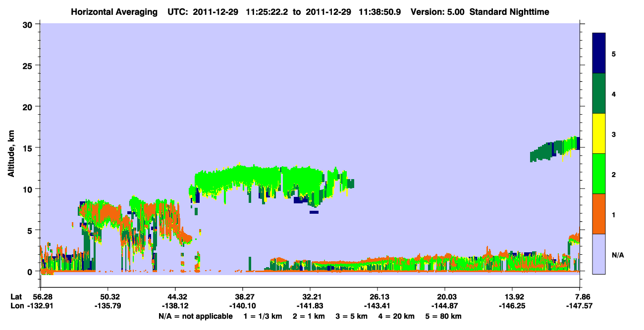Viewport: 644px width, 330px height.
Task: Click the dark green colorbar segment labeled 4
Action: (x=599, y=94)
